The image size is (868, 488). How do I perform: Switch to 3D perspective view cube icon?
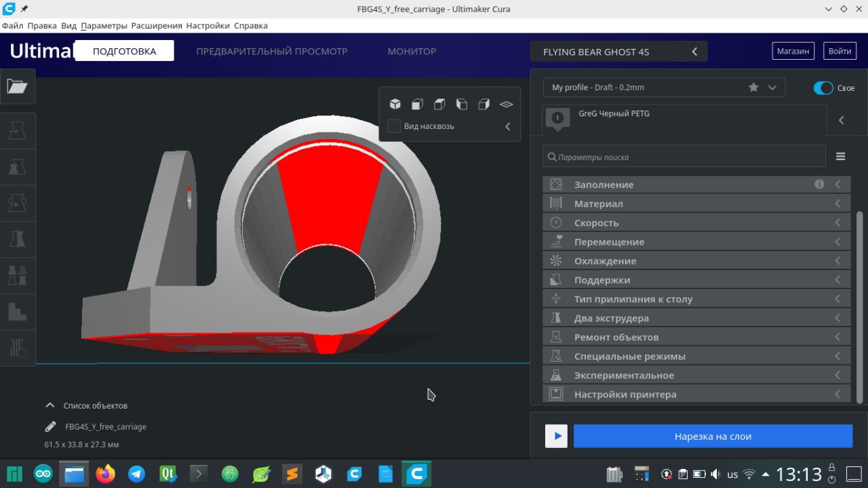[395, 104]
